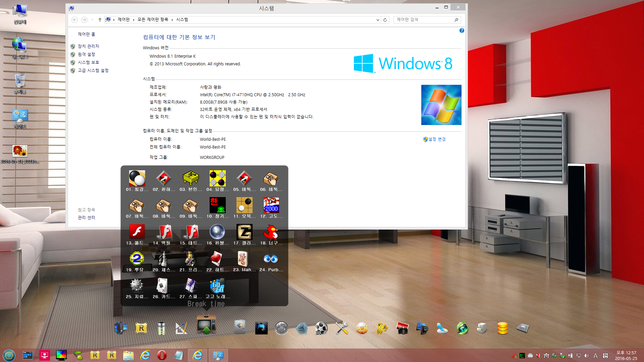Select the 휴지통 recycle bin desktop icon
Viewport: 644px width, 362px height.
(x=20, y=83)
